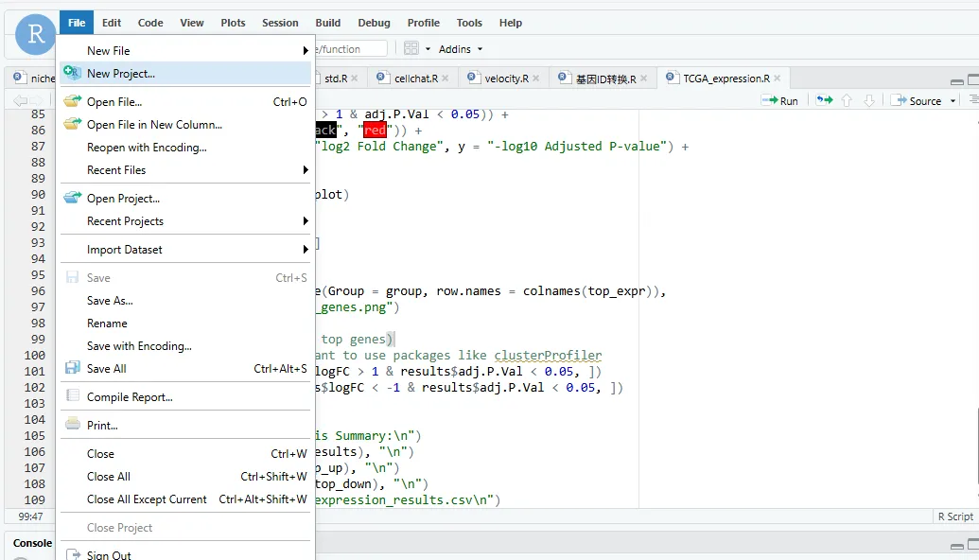Image resolution: width=979 pixels, height=560 pixels.
Task: Open the Tools menu
Action: pos(469,23)
